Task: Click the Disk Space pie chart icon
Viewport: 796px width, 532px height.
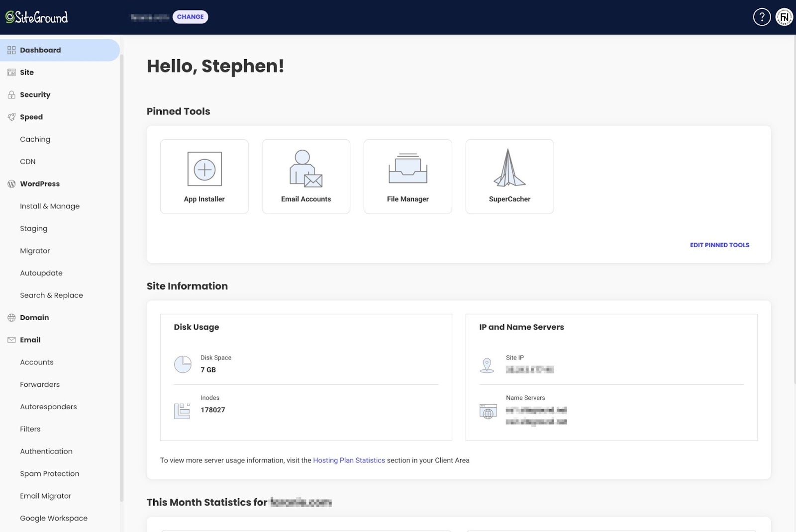Action: 183,364
